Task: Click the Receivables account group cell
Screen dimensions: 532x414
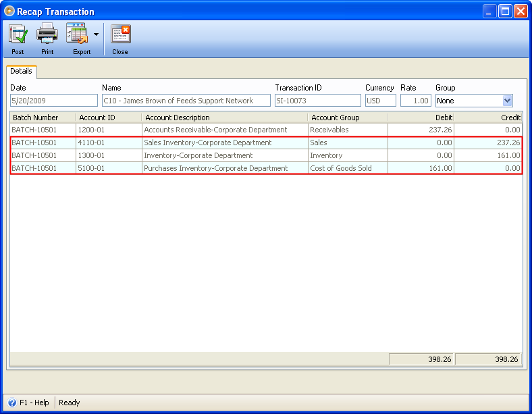Action: point(348,130)
